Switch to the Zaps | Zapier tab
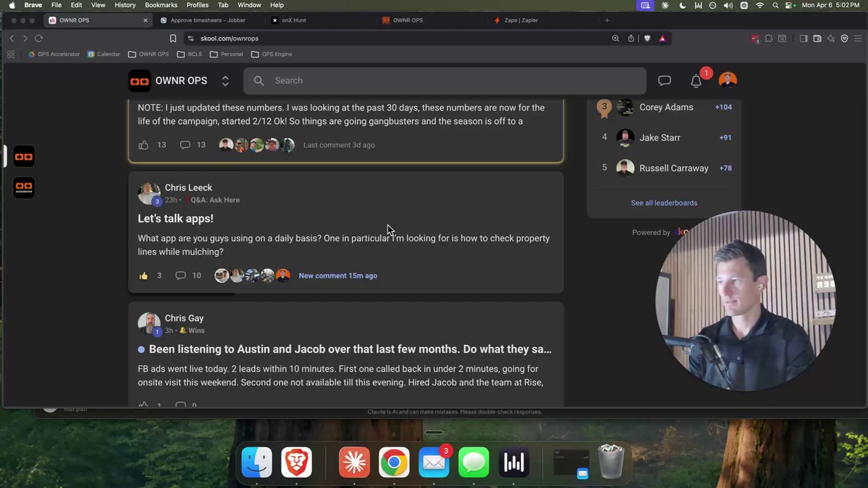The image size is (868, 488). (x=520, y=20)
